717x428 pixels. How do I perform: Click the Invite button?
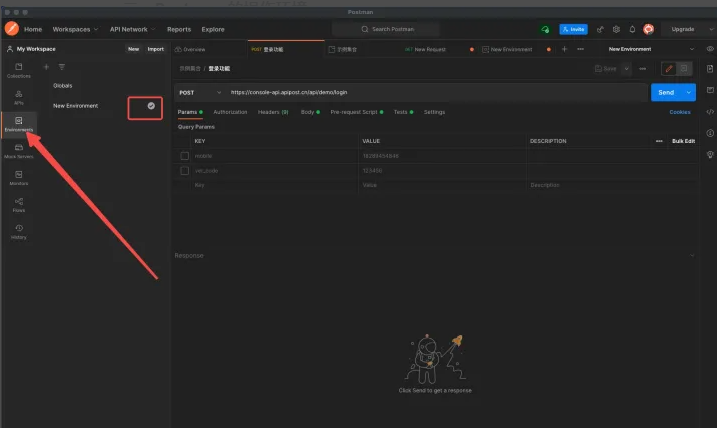tap(573, 29)
